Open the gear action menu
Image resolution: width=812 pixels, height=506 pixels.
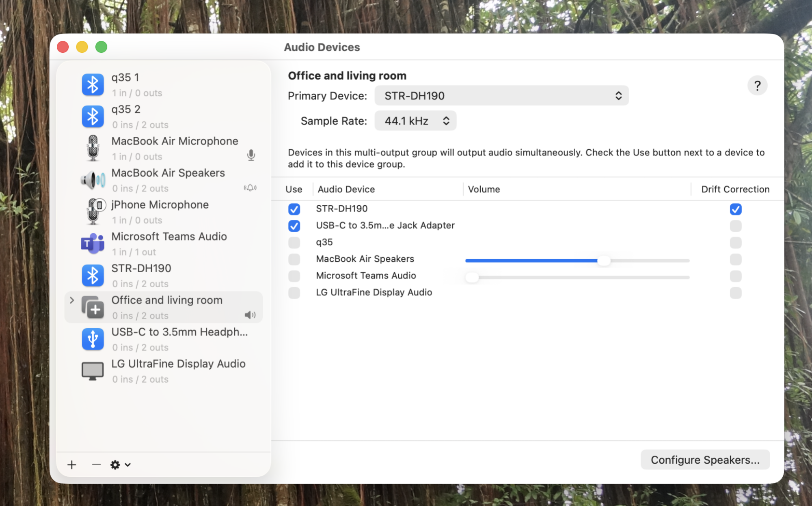click(120, 465)
